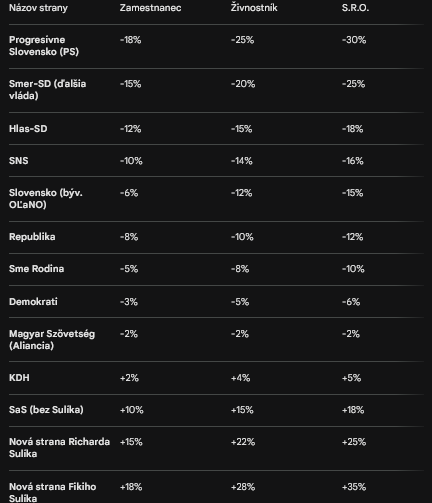Click the Sme Rodina row label
Image resolution: width=432 pixels, height=503 pixels.
click(x=37, y=269)
